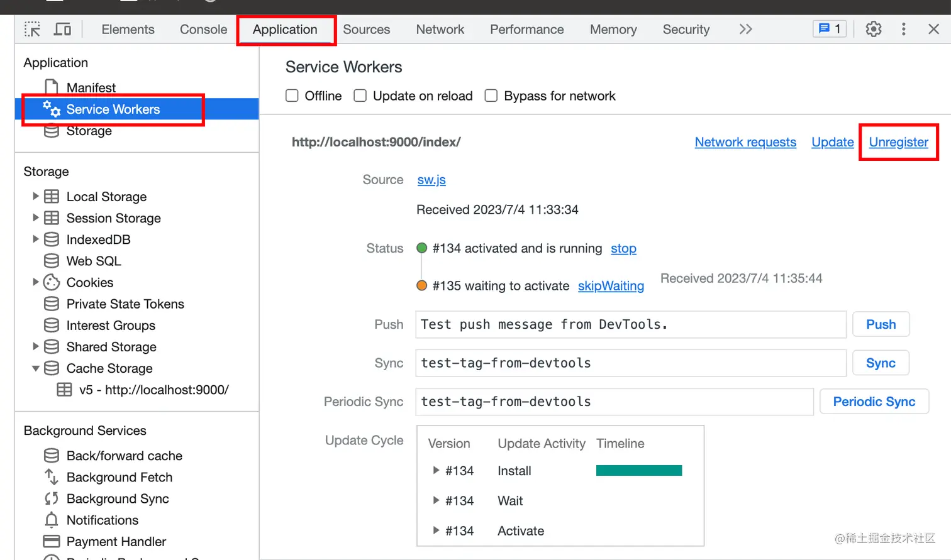Open the DevTools settings gear

(873, 29)
